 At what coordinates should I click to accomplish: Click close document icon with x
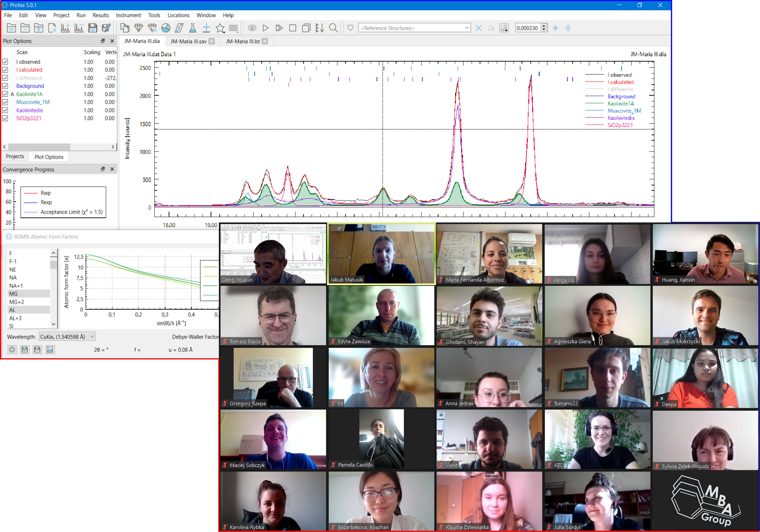52,28
